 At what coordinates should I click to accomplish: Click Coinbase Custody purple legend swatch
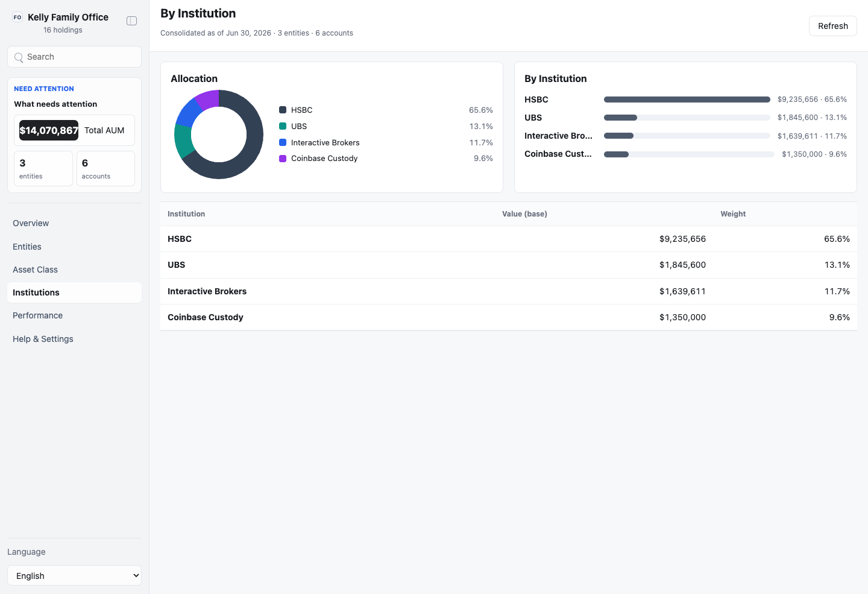(x=283, y=159)
